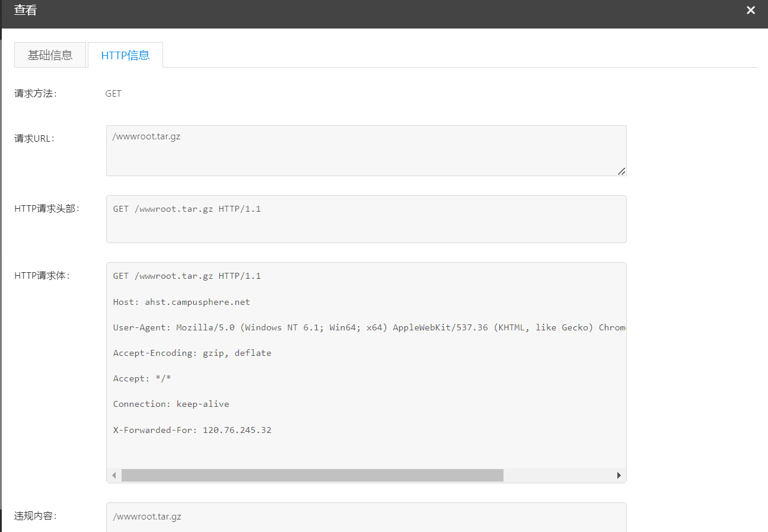
Task: Switch to the 基础信息 tab
Action: (50, 55)
